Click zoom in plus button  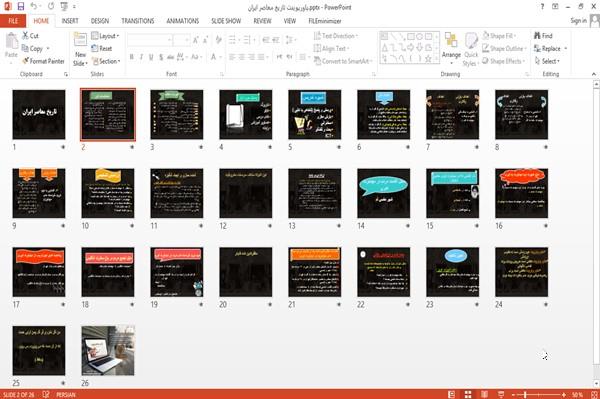coord(564,394)
